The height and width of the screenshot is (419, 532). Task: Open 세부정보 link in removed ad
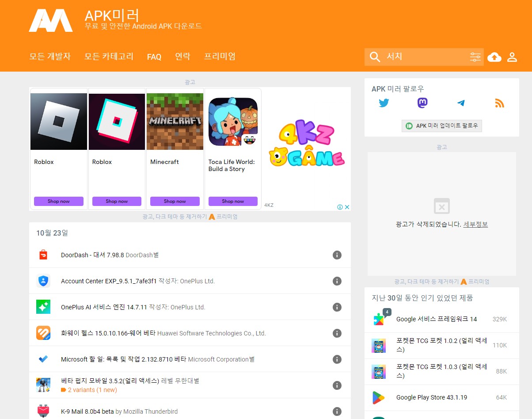coord(475,225)
